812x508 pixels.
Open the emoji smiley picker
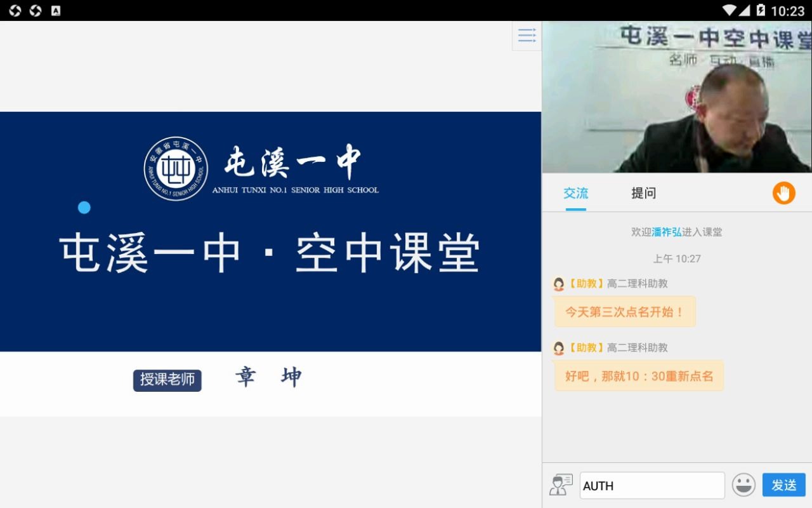(x=743, y=485)
